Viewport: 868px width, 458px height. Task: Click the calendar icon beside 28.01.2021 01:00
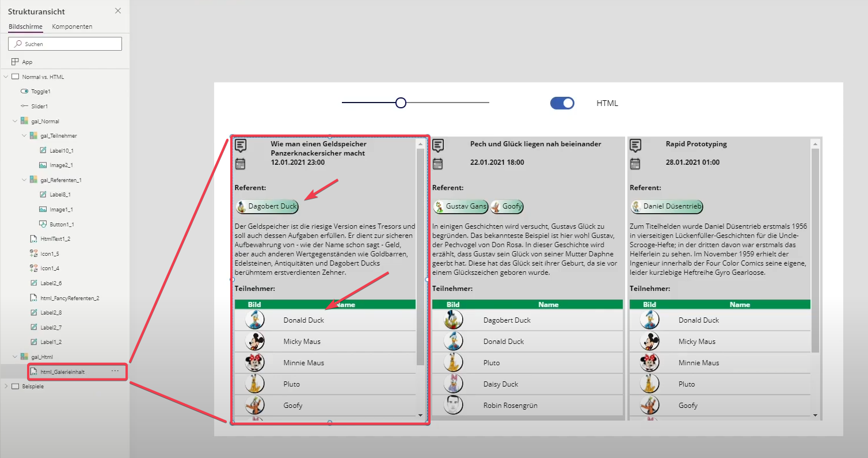coord(635,164)
